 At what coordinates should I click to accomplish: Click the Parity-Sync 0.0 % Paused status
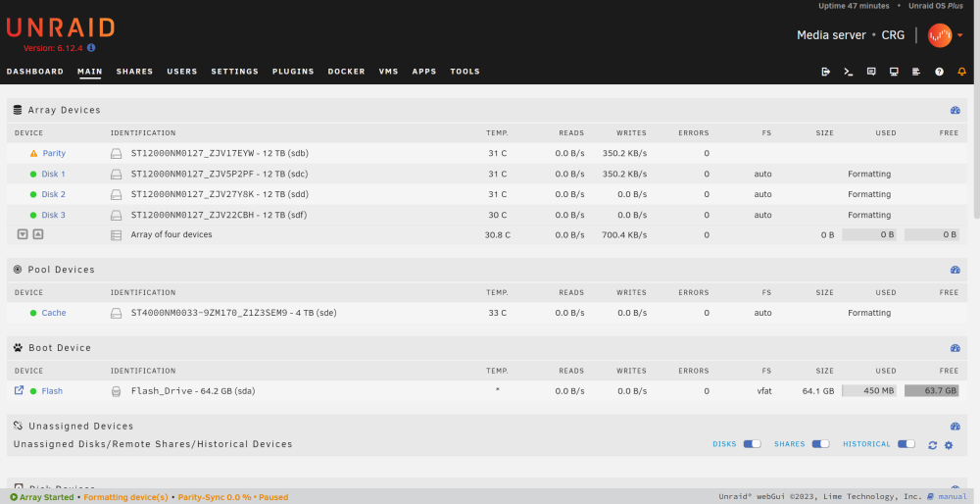(233, 497)
